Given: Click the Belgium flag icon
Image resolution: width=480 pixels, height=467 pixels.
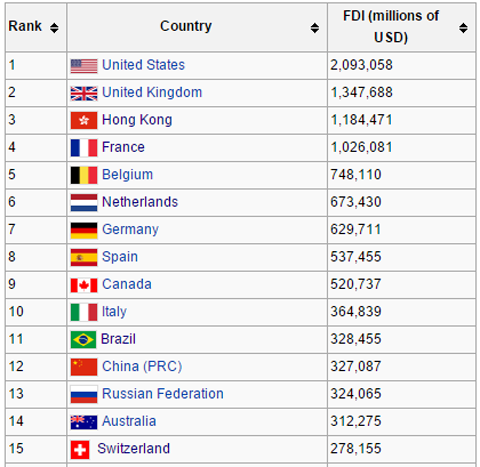Looking at the screenshot, I should 84,175.
